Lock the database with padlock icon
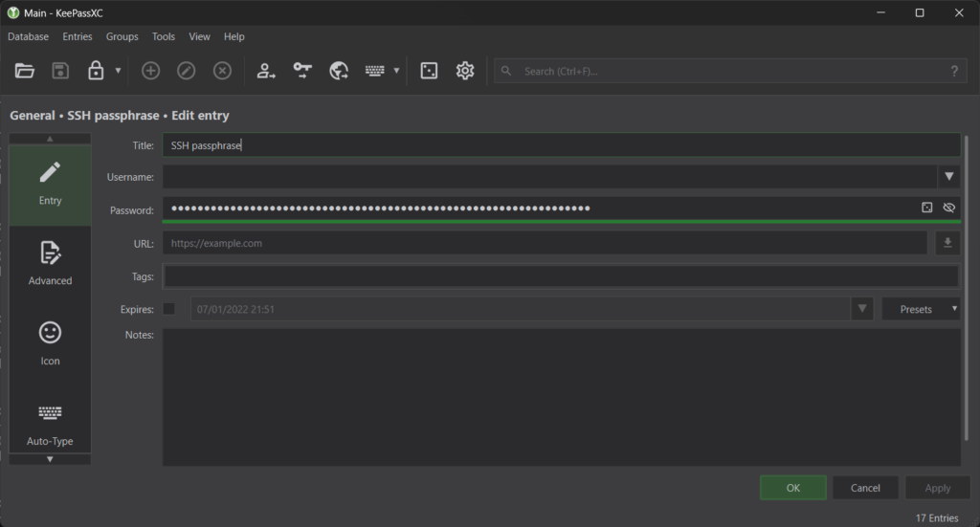 click(x=96, y=71)
